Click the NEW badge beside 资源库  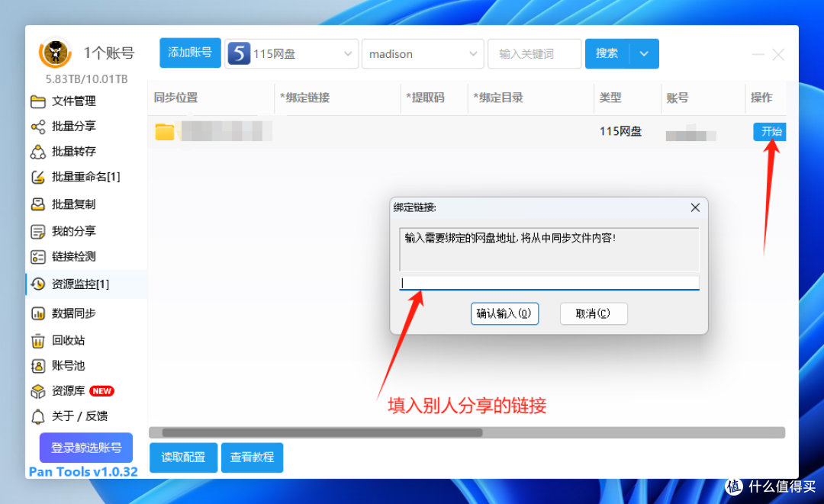click(x=102, y=391)
